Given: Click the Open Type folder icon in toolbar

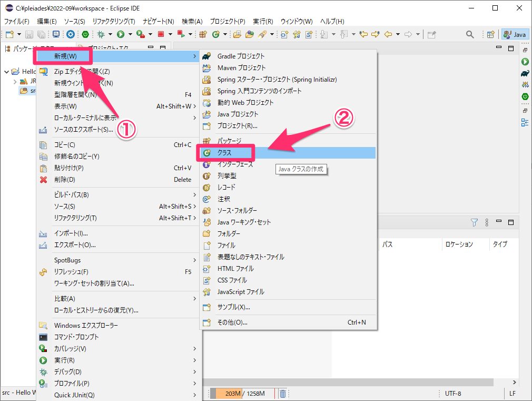Looking at the screenshot, I should (237, 34).
